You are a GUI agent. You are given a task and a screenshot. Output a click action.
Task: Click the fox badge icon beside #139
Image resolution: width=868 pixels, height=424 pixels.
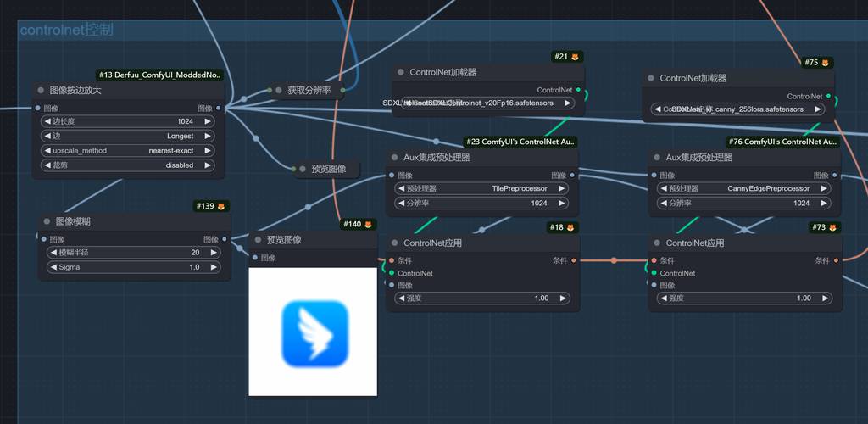(x=220, y=206)
